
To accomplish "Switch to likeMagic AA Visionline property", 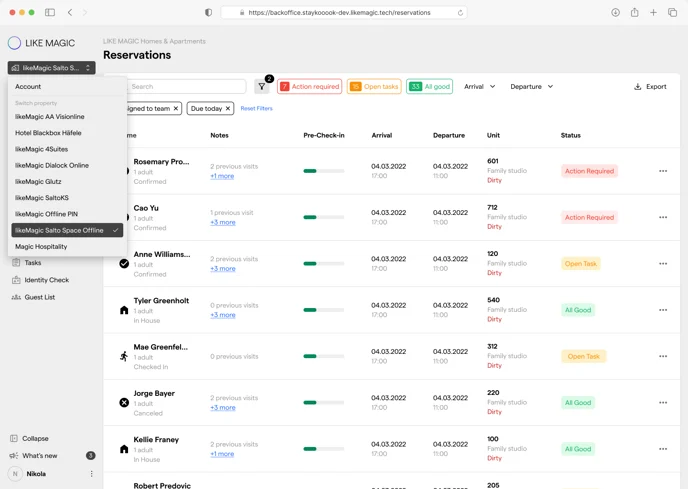I will [50, 116].
